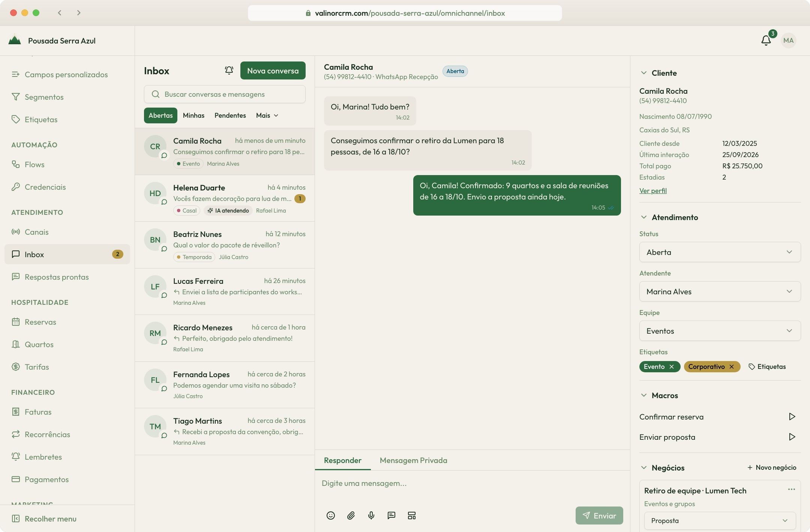Open the Equipe dropdown showing Eventos
This screenshot has height=532, width=810.
click(x=720, y=331)
